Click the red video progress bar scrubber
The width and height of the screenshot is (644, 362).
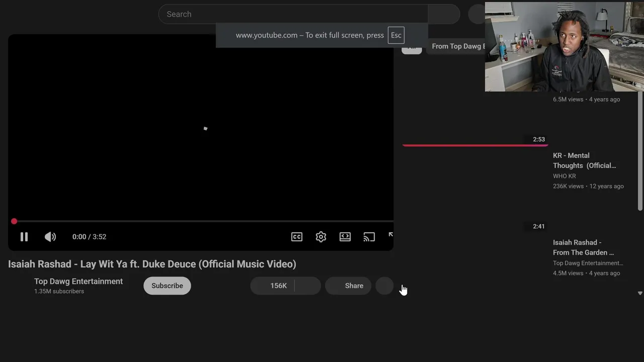pyautogui.click(x=14, y=221)
